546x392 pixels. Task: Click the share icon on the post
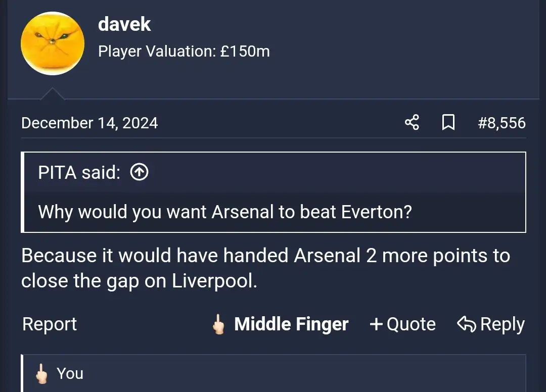[x=412, y=123]
